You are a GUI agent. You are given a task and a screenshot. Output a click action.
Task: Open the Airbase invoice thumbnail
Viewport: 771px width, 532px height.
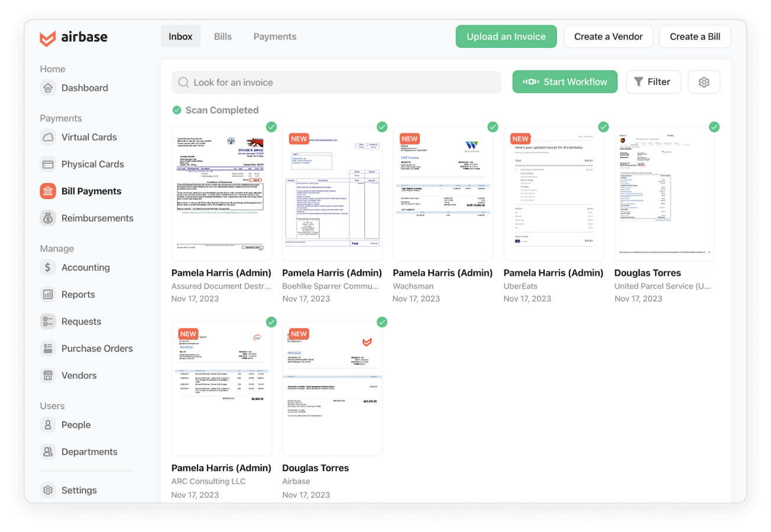tap(332, 388)
